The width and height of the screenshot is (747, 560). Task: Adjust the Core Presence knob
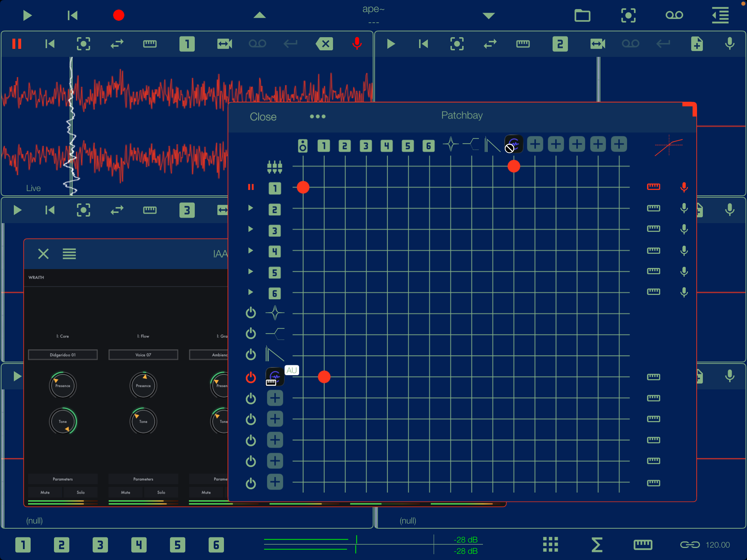tap(63, 386)
